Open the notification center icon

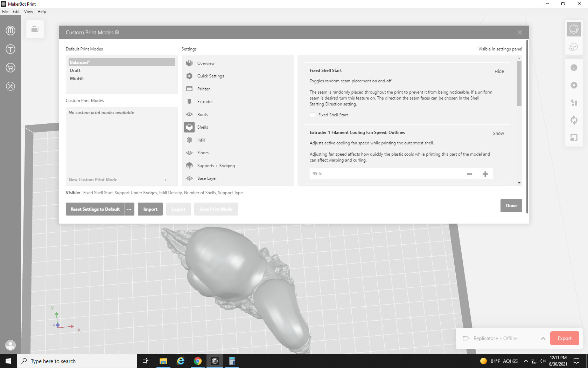pos(576,361)
